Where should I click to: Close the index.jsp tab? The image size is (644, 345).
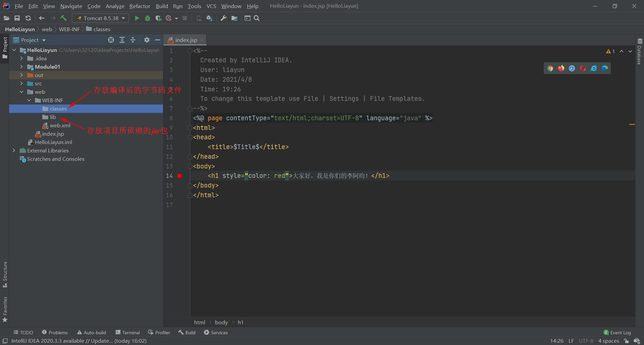coord(202,40)
